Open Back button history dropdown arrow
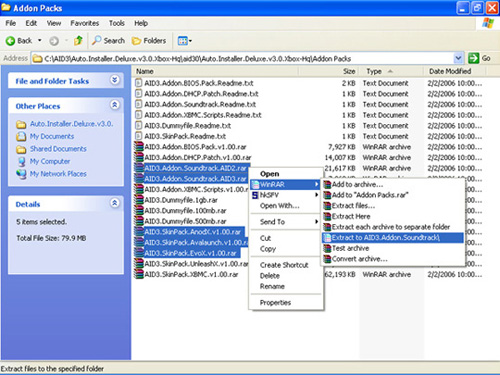The image size is (500, 375). [x=40, y=41]
